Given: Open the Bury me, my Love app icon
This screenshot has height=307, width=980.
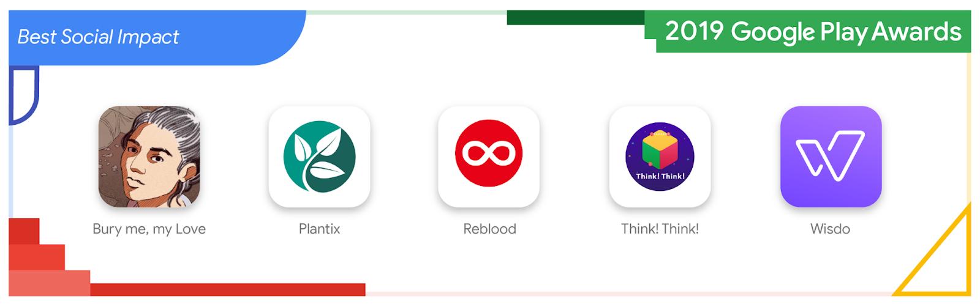Looking at the screenshot, I should pyautogui.click(x=149, y=157).
